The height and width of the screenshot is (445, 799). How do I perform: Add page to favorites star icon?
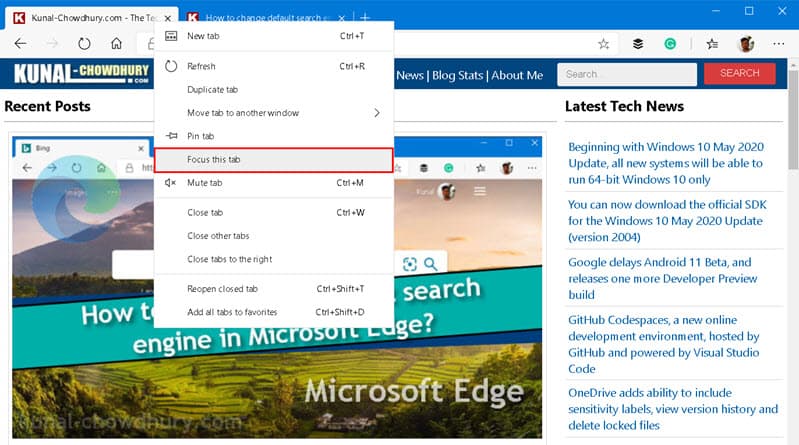(604, 44)
